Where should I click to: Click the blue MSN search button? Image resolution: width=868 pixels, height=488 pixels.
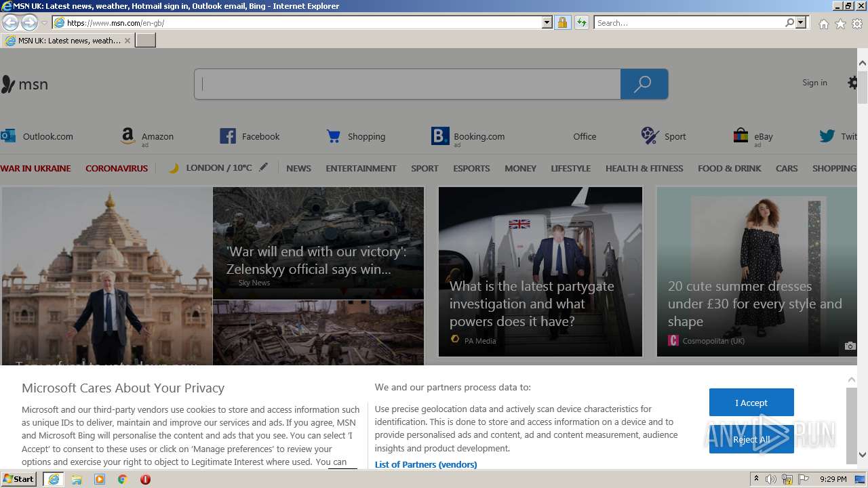coord(644,84)
